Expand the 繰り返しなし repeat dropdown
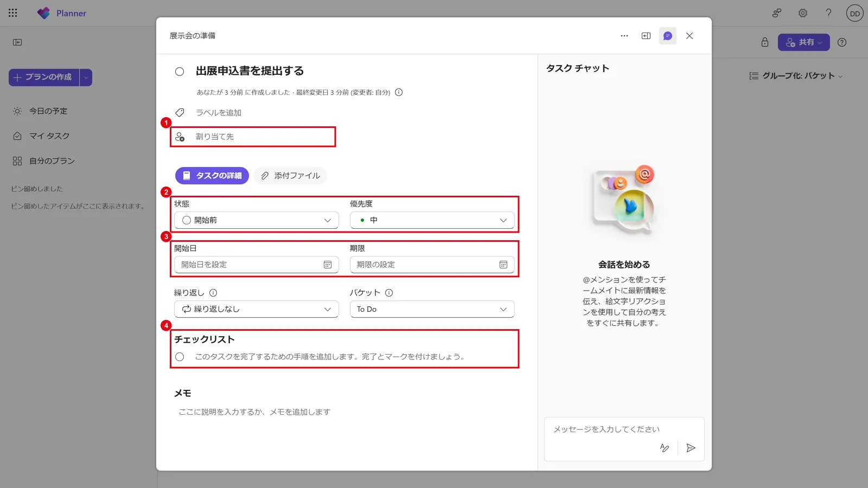868x488 pixels. coord(257,309)
